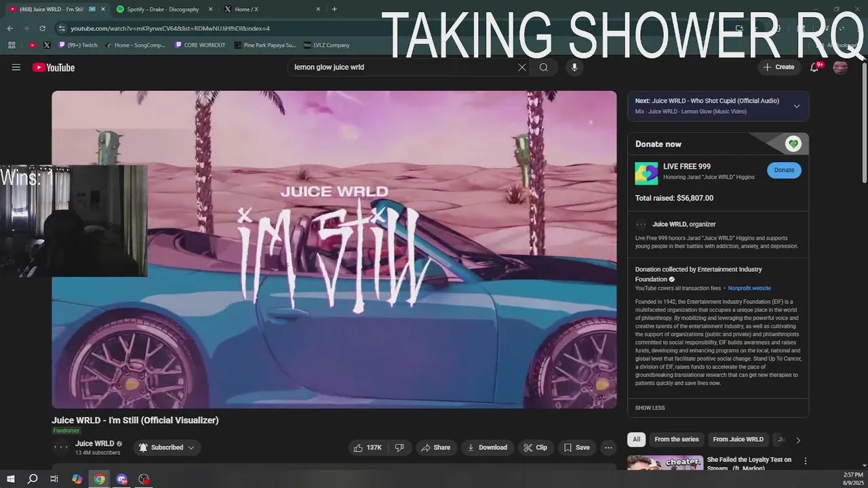Click the 'Total raised: $56,807.00' text
The width and height of the screenshot is (868, 488).
click(x=674, y=198)
